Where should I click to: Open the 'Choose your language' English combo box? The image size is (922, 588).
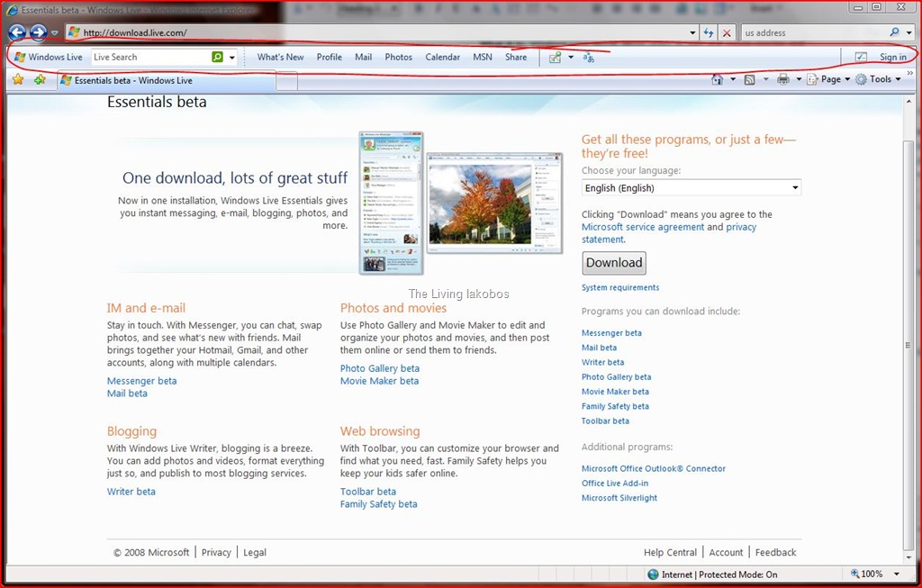[691, 187]
